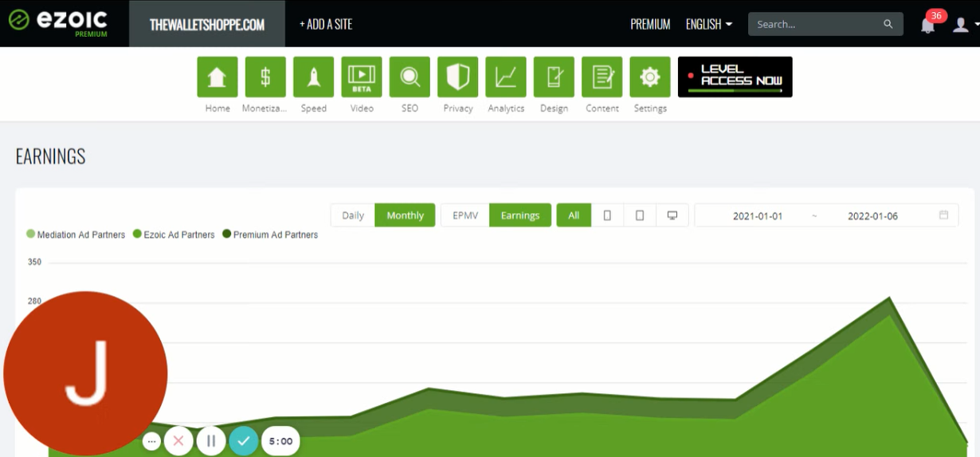Image resolution: width=980 pixels, height=457 pixels.
Task: Open the Video beta icon
Action: click(362, 77)
